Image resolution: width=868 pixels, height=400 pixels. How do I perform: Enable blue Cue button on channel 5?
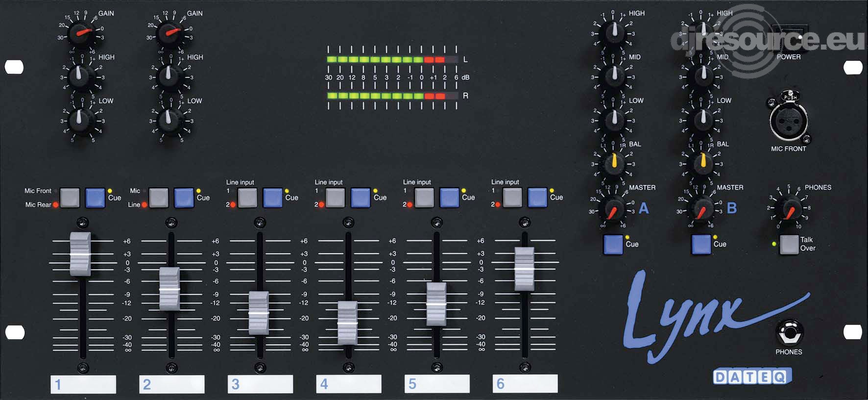[449, 198]
